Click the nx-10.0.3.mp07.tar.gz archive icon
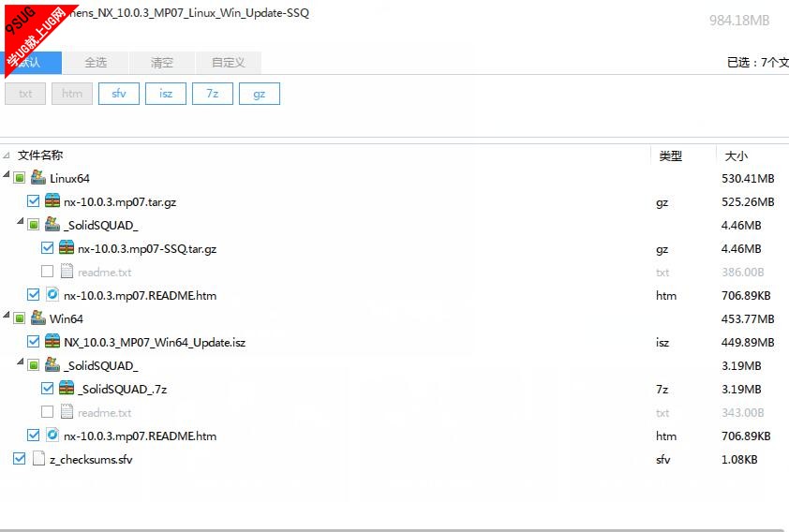This screenshot has height=532, width=789. click(52, 201)
